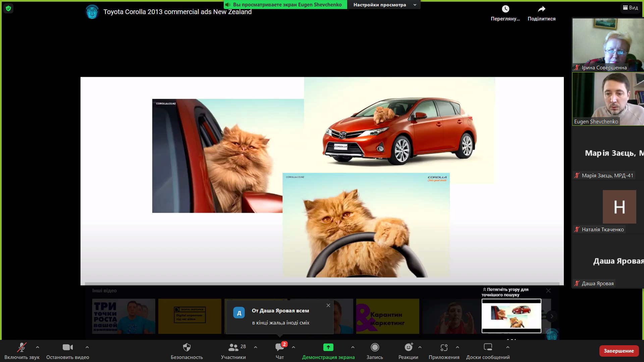Click muted mic icon of Даша Яровая
This screenshot has width=644, height=362.
(577, 284)
